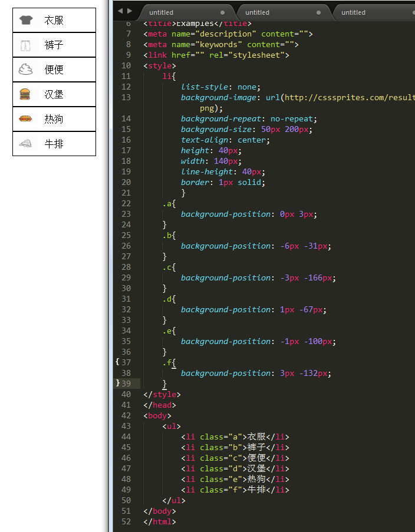Click the text-align: center declaration

point(226,140)
